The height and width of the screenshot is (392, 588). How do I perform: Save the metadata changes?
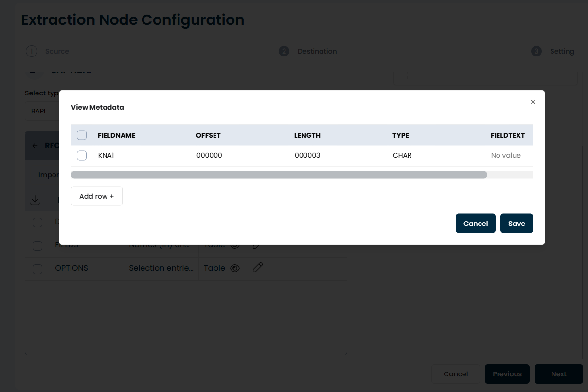(x=516, y=224)
